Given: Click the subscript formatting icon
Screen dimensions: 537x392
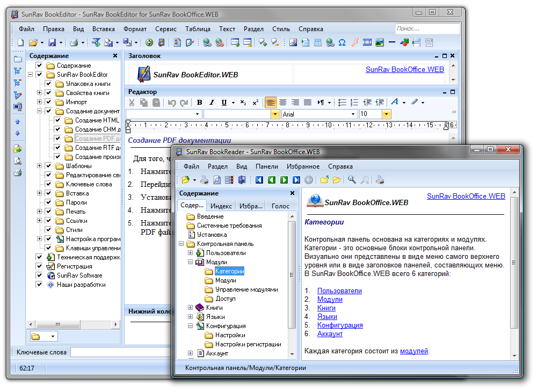Looking at the screenshot, I should 243,103.
